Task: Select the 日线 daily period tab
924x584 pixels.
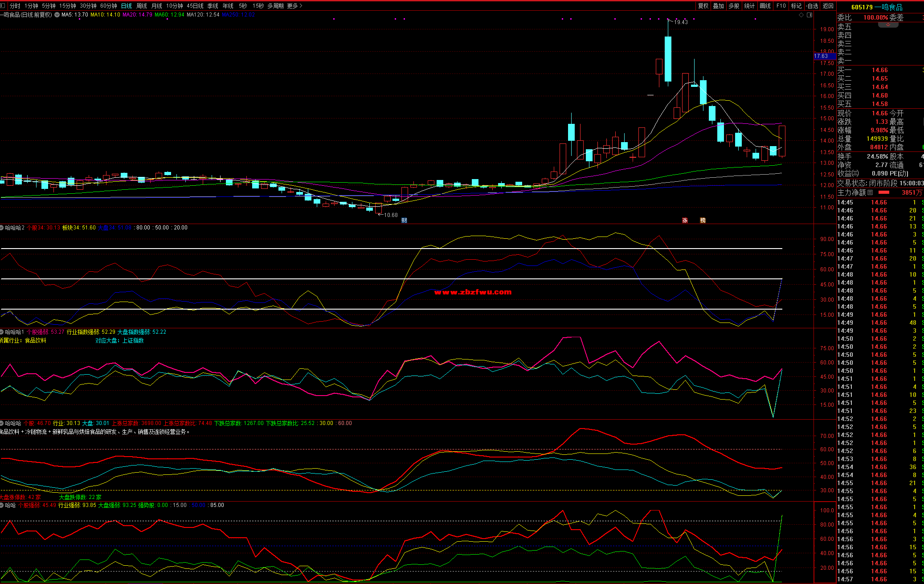Action: (127, 6)
